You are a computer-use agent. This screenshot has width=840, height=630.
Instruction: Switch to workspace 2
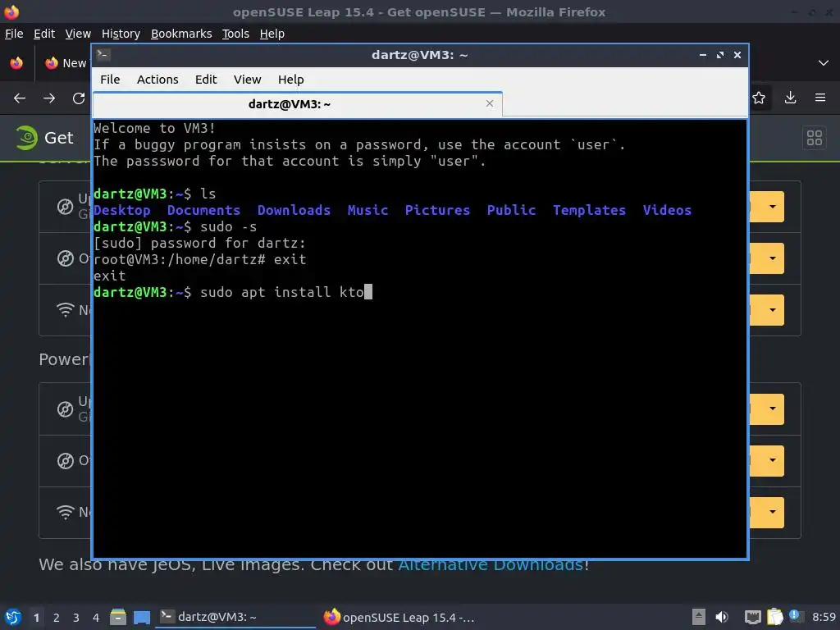(x=57, y=618)
